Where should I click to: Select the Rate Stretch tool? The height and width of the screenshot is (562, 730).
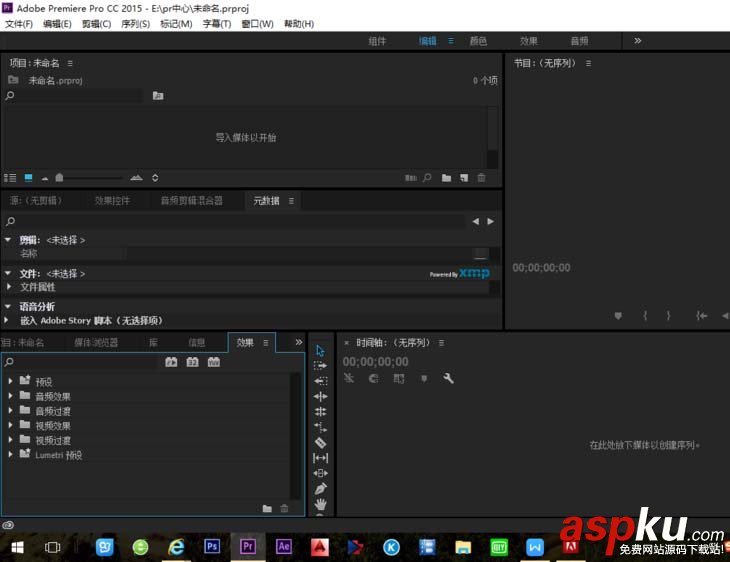point(320,427)
